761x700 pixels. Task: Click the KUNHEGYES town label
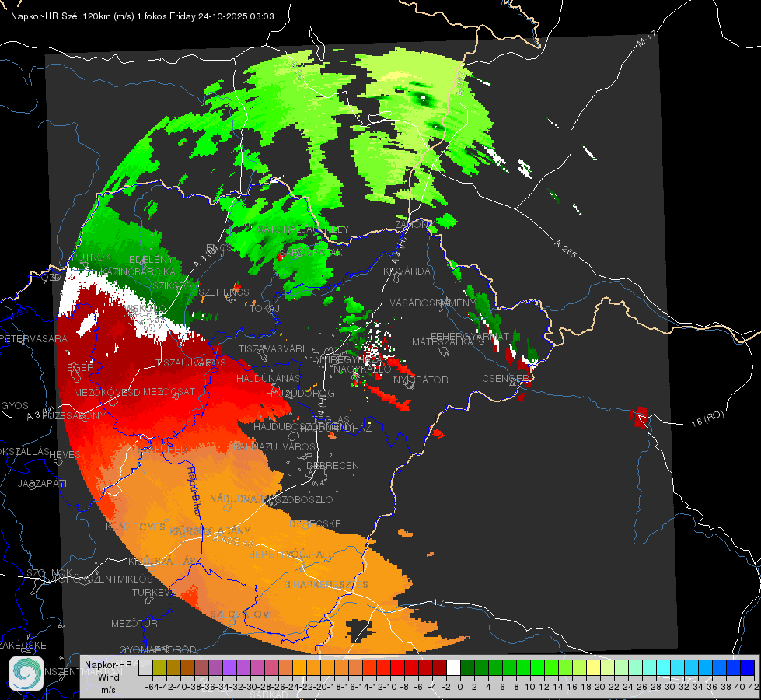[x=135, y=527]
